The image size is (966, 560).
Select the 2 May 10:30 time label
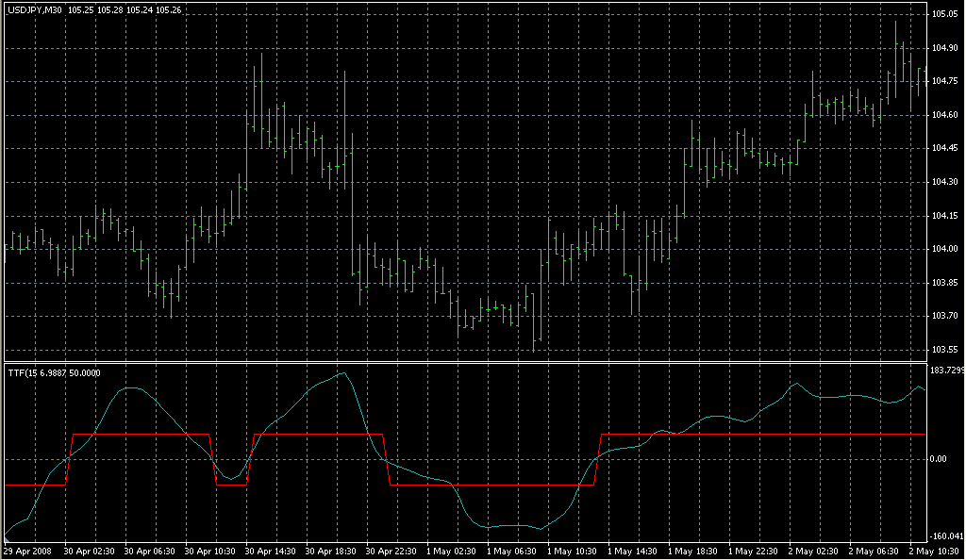(934, 551)
